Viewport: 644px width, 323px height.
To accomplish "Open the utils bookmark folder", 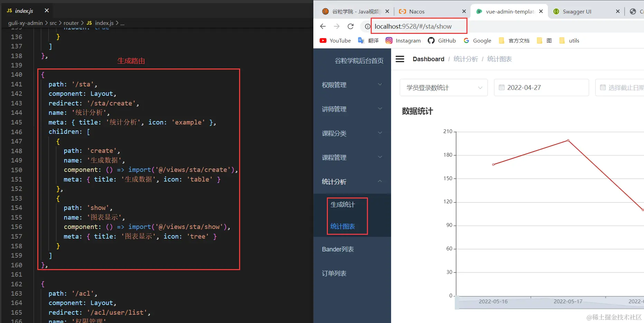I will [x=569, y=40].
